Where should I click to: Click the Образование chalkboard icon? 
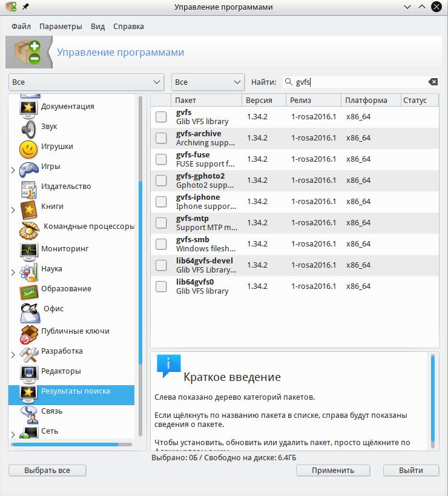28,292
